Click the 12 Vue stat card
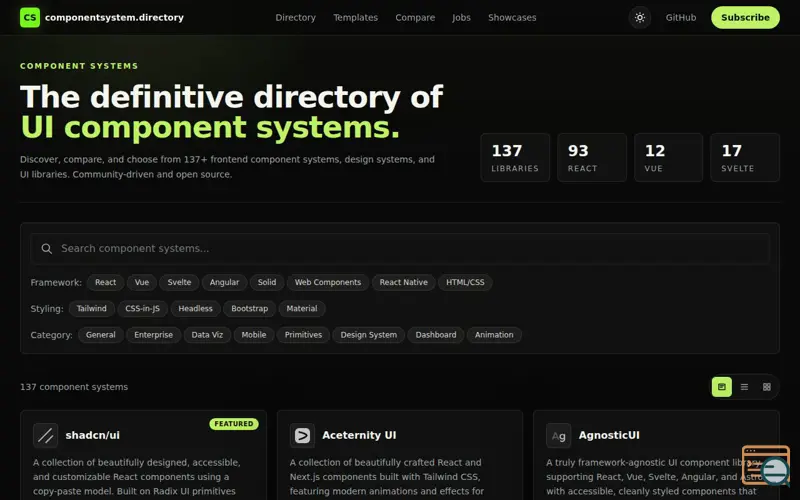 coord(668,158)
